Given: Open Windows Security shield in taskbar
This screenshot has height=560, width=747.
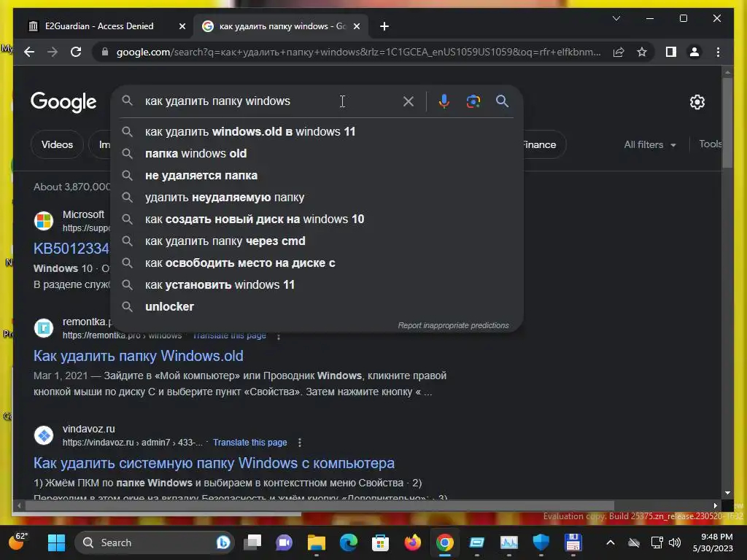Looking at the screenshot, I should point(541,542).
